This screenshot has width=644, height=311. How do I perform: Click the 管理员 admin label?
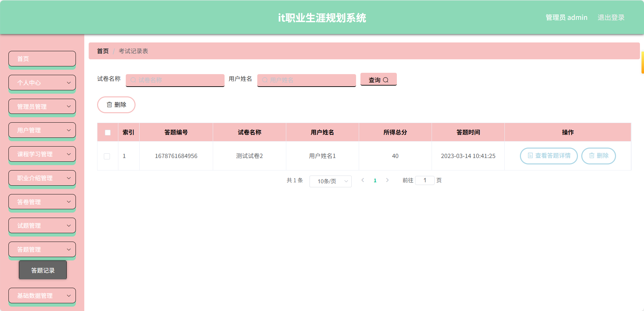tap(566, 18)
